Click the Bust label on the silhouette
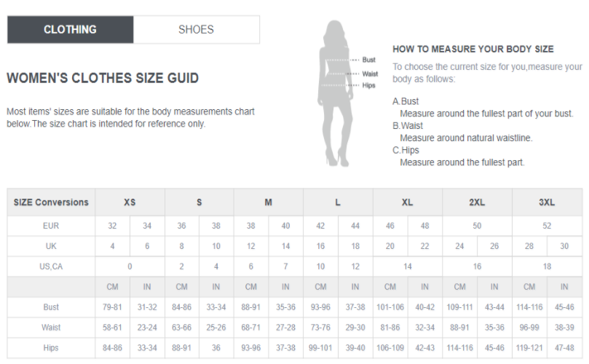Screen dimensions: 589x364 368,60
